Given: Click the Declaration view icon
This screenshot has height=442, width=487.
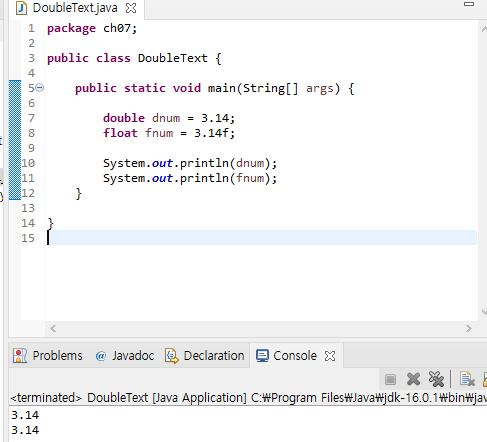Looking at the screenshot, I should (x=172, y=356).
